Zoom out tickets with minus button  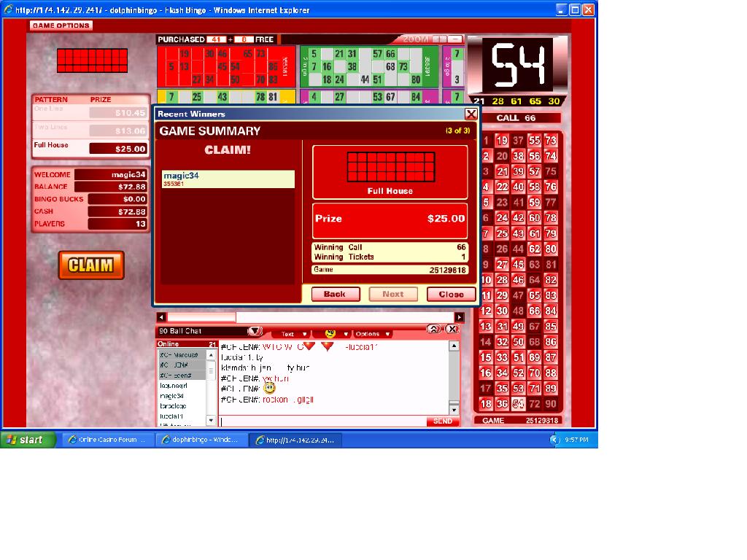tap(455, 39)
